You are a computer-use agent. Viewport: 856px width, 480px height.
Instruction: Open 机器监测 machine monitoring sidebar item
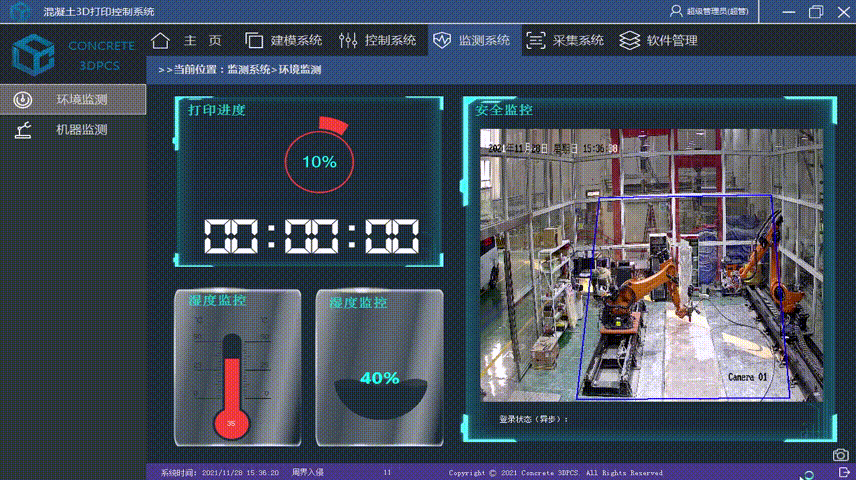click(73, 130)
